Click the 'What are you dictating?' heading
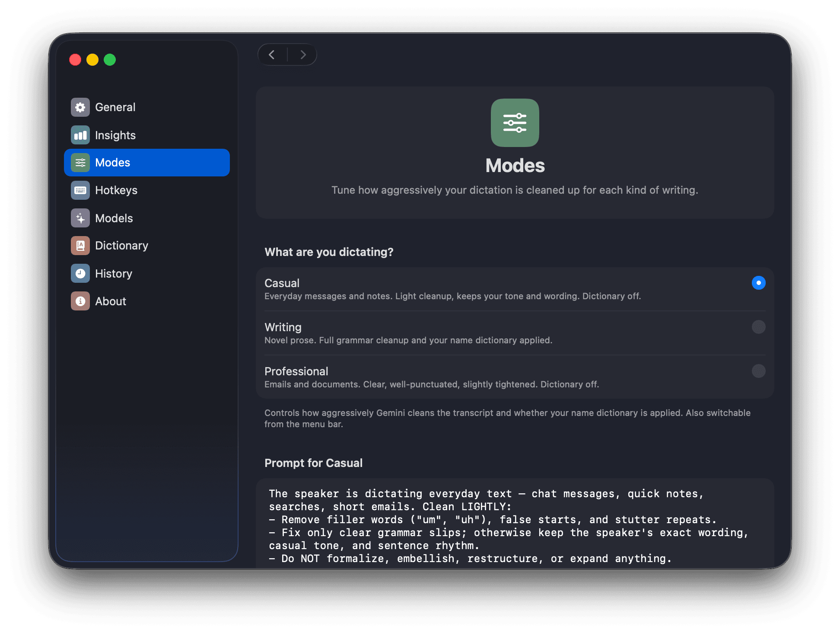 pyautogui.click(x=329, y=252)
